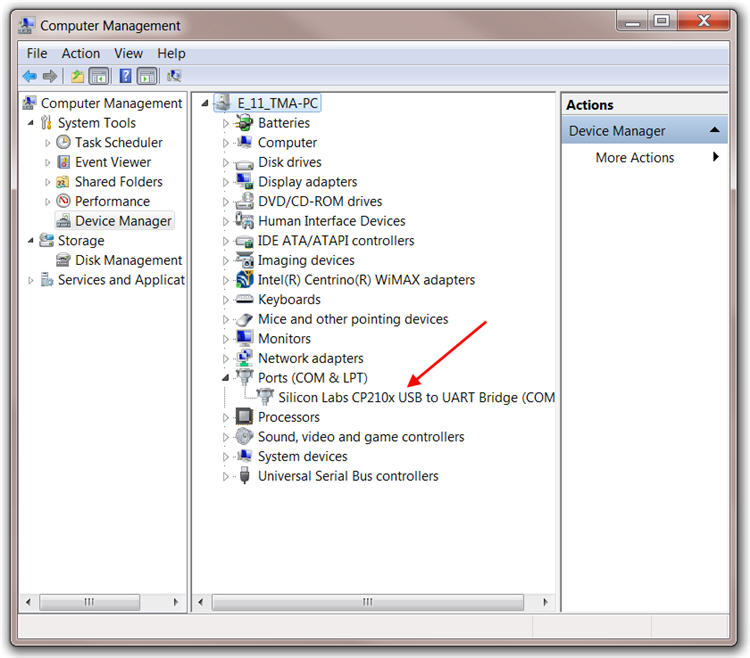Click the Scan for hardware changes icon

click(x=174, y=76)
